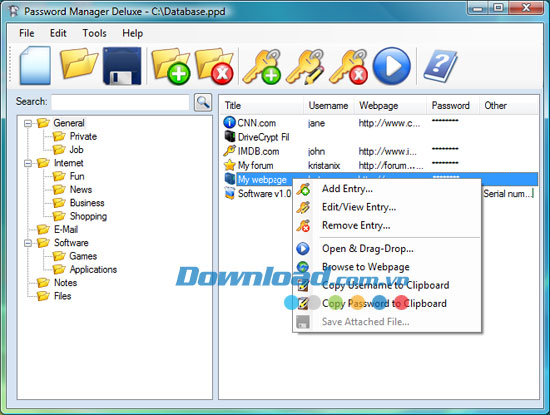Open a database with the folder icon
Screen dimensions: 550x415
tap(79, 63)
